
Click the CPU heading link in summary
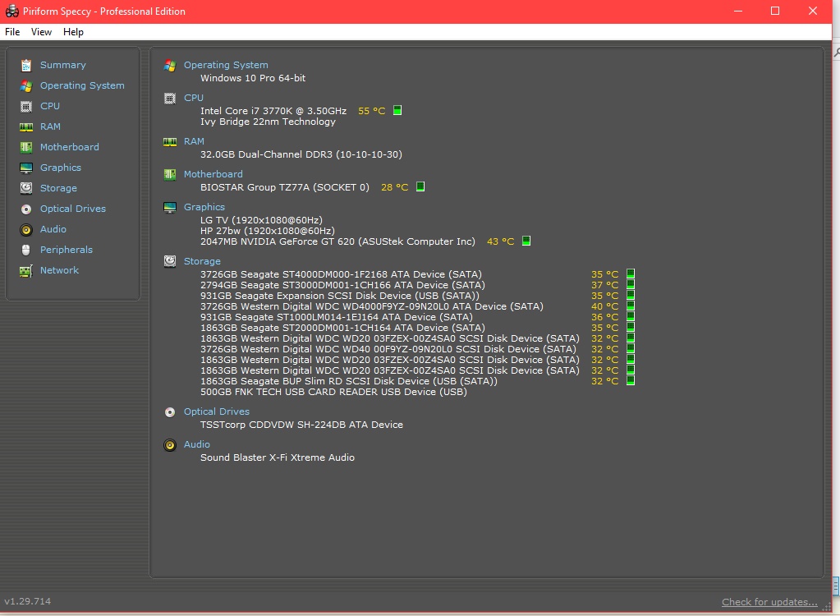[x=194, y=98]
